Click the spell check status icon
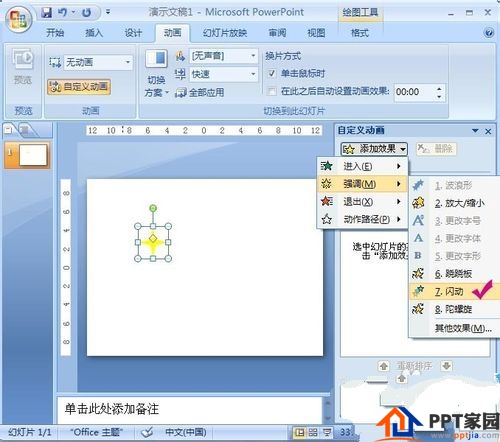The image size is (500, 442). (x=146, y=433)
